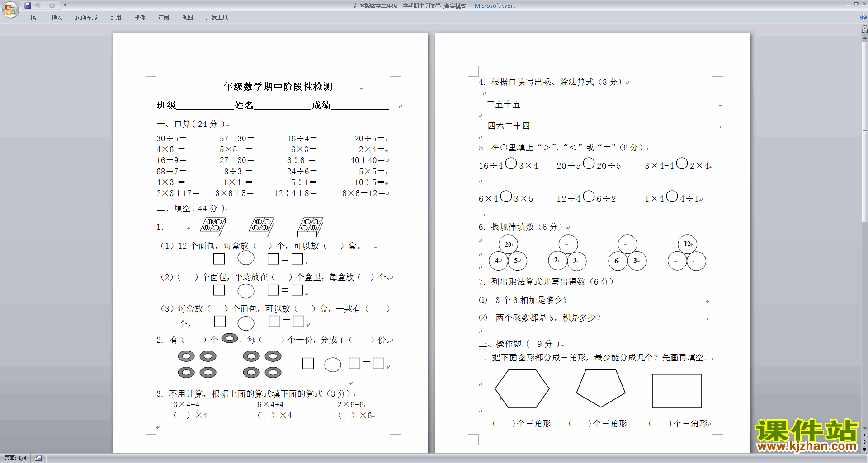The width and height of the screenshot is (868, 463).
Task: Click the 班级 blank line field
Action: coord(205,106)
